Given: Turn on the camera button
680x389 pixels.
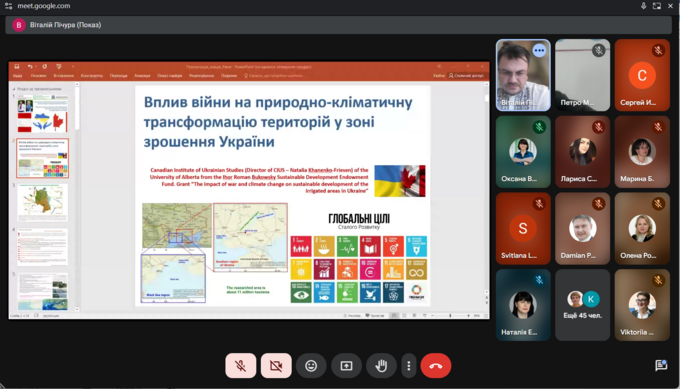Looking at the screenshot, I should pos(276,366).
